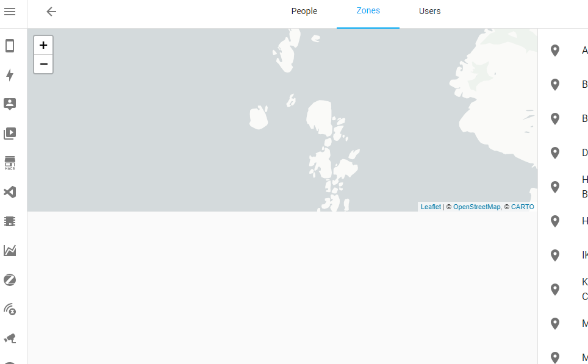Open HACS from the sidebar
588x364 pixels.
click(x=9, y=162)
